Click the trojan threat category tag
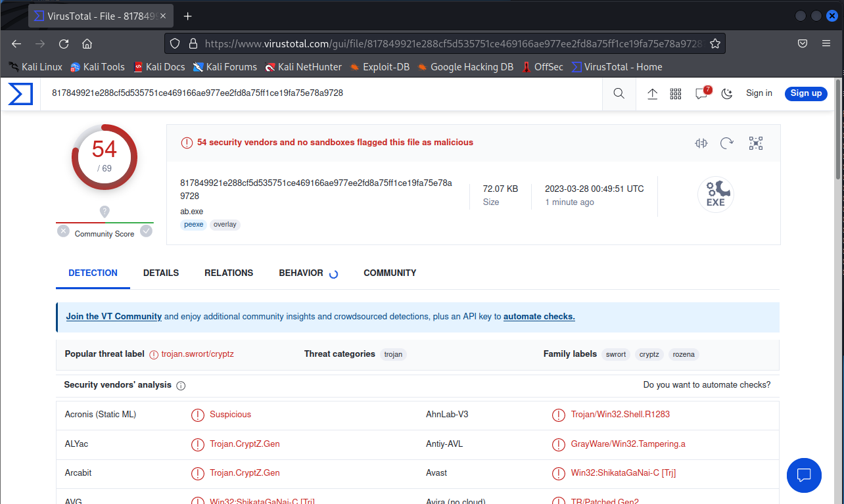 pos(393,354)
